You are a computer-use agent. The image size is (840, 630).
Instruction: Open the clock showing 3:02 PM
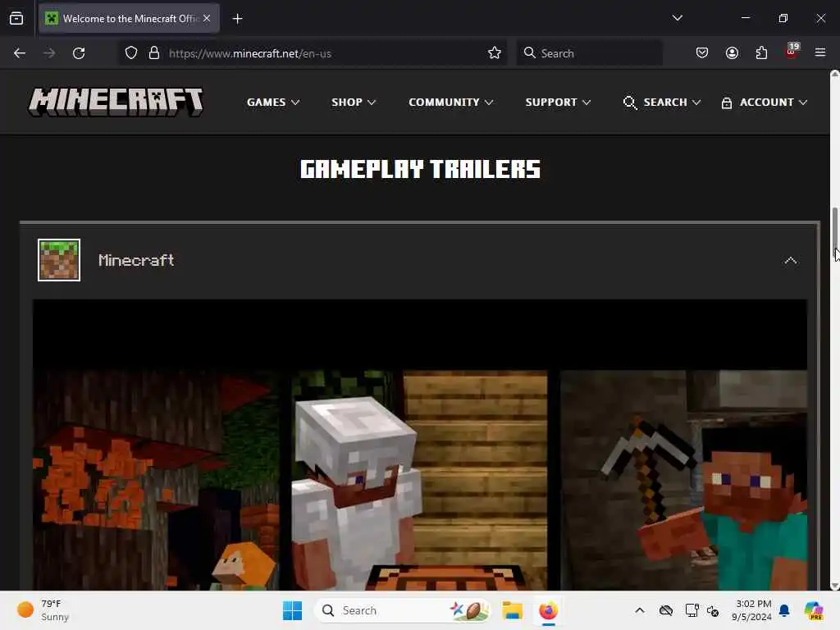(751, 610)
